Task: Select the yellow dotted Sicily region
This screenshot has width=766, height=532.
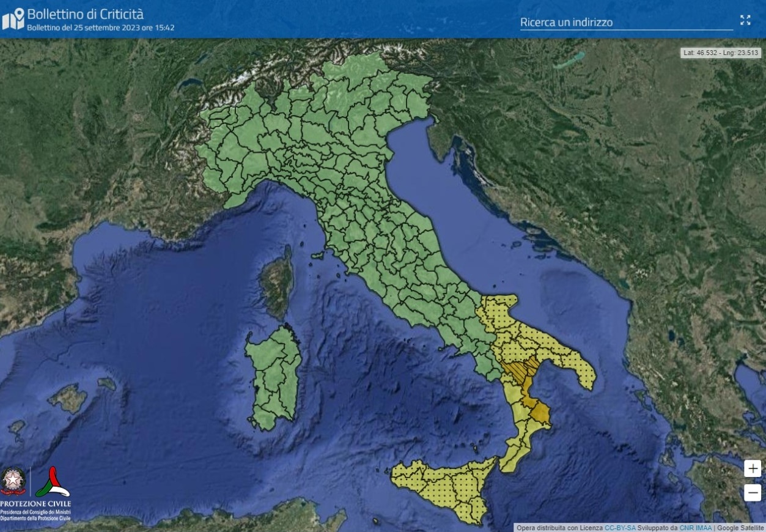Action: click(448, 487)
